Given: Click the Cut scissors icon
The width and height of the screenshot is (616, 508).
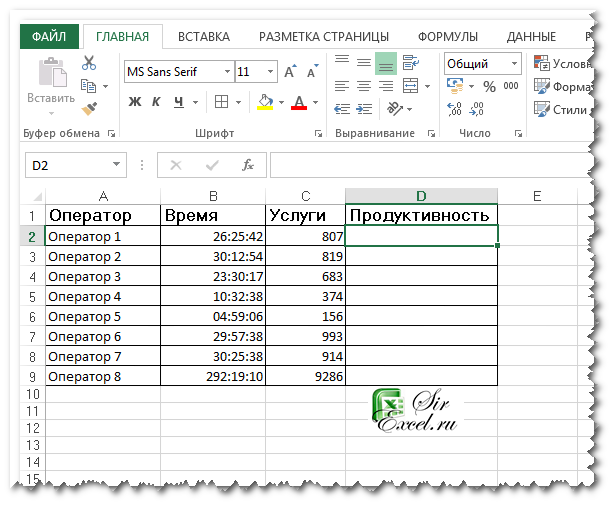Looking at the screenshot, I should coord(89,63).
